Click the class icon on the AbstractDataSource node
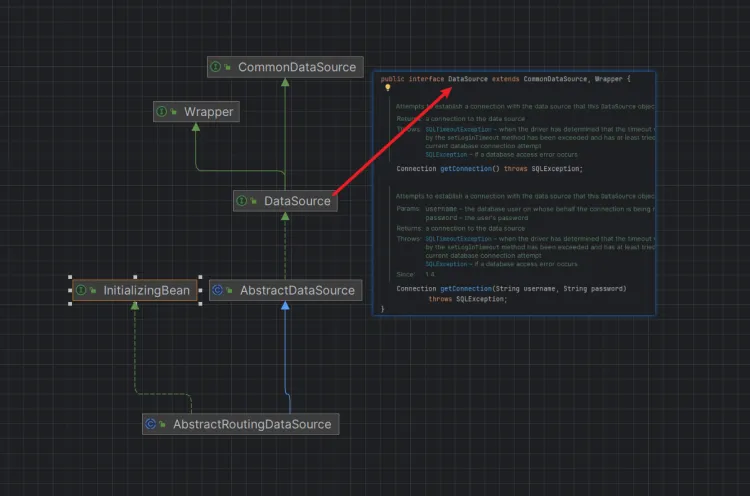750x496 pixels. 220,290
